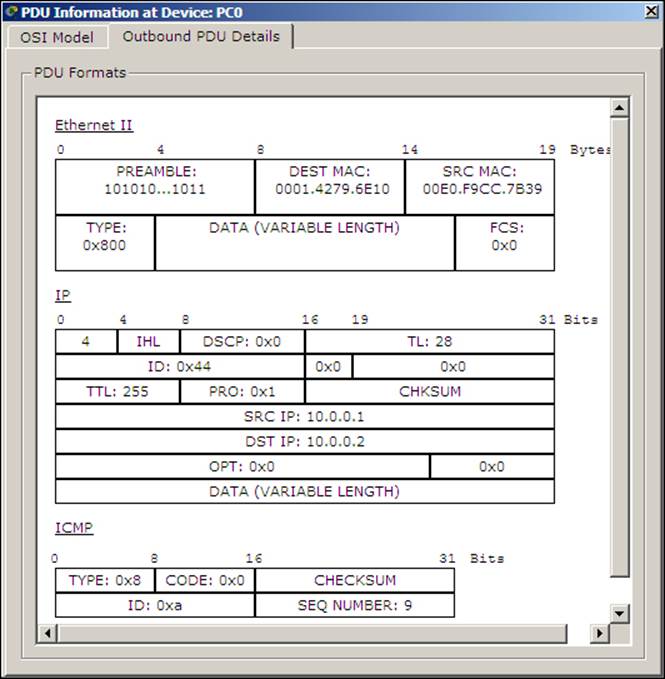Screen dimensions: 665x679
Task: Click the scroll up arrow button
Action: [620, 107]
